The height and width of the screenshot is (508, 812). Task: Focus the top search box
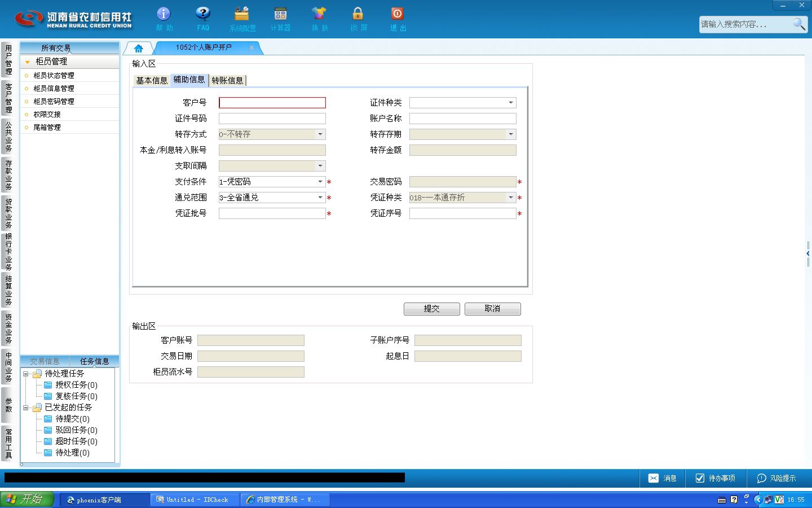tap(745, 24)
